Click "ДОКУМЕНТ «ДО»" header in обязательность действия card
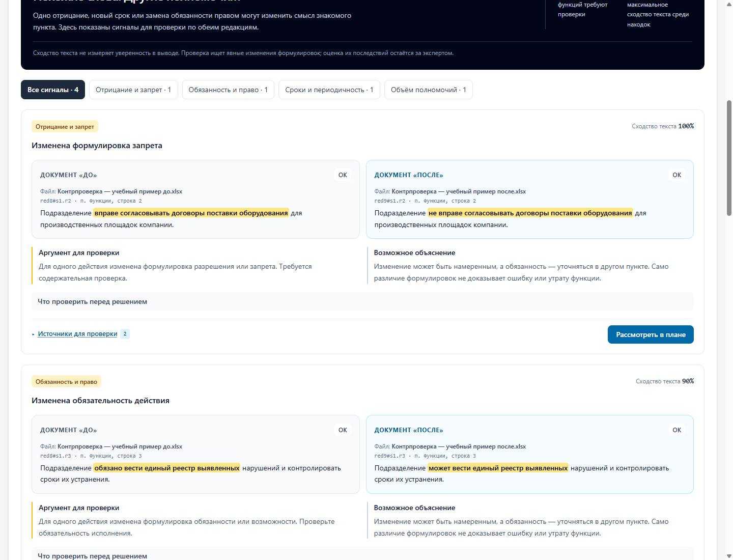Image resolution: width=733 pixels, height=560 pixels. pos(69,430)
